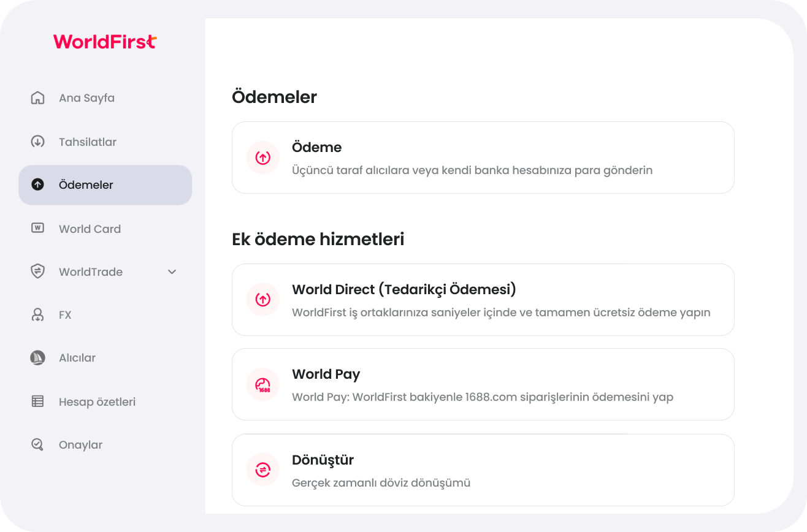Choose the World Pay service card
Screen dimensions: 807x532
[x=483, y=384]
